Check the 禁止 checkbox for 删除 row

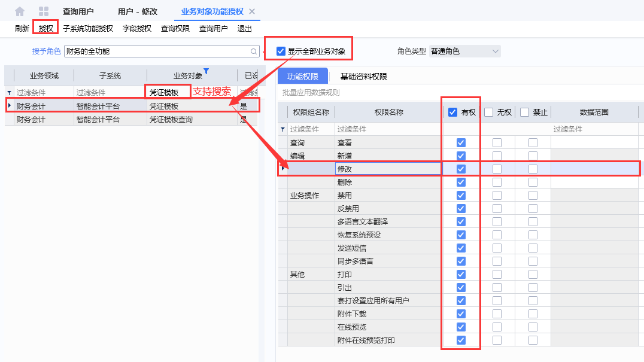click(x=532, y=182)
